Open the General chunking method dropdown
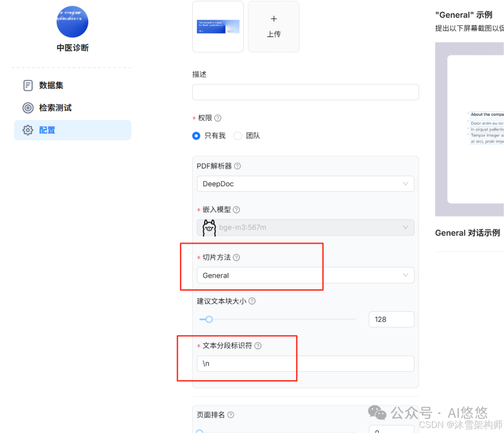The height and width of the screenshot is (433, 504). tap(305, 275)
